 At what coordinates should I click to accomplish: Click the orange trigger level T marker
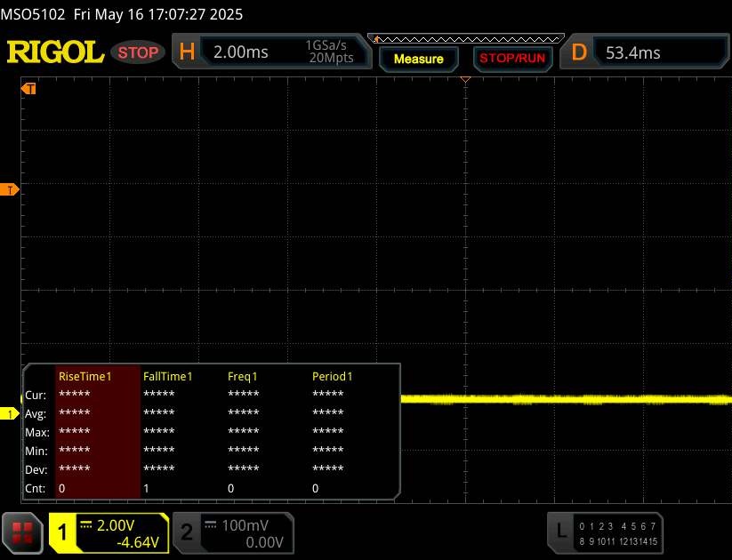(9, 190)
